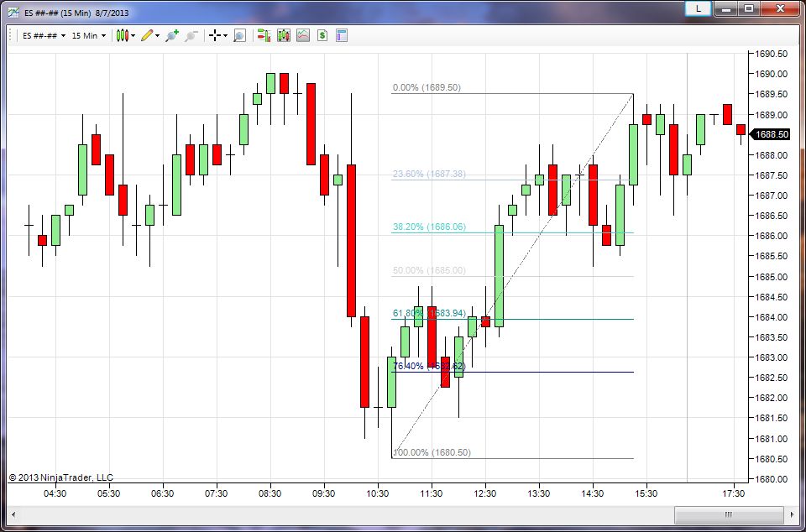Select the pencil drawing tools icon
806x532 pixels.
point(147,35)
